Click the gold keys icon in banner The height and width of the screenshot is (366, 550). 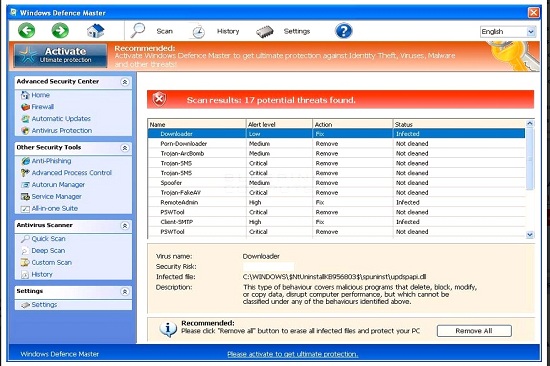(x=514, y=55)
